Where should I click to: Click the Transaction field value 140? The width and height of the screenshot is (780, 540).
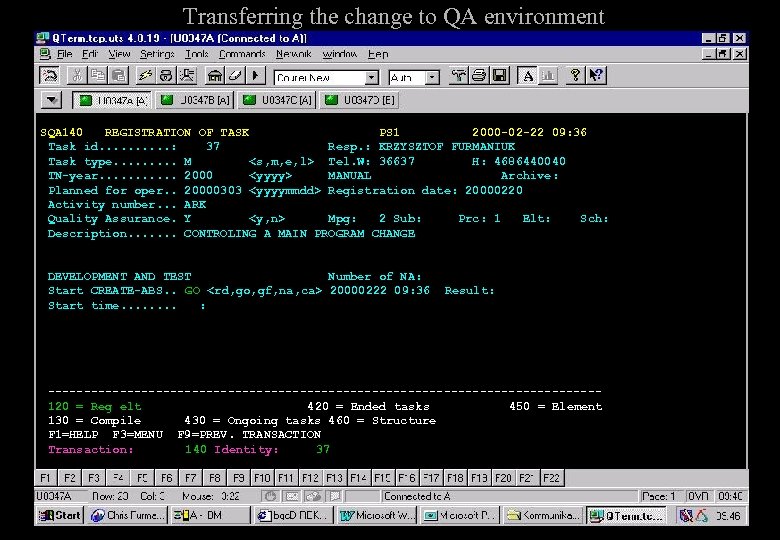coord(195,450)
